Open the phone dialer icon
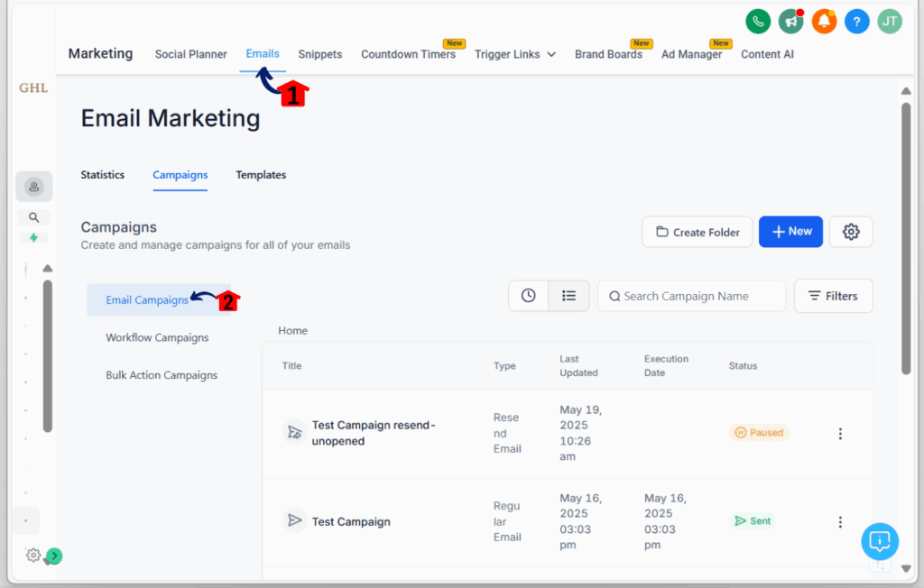 pos(758,21)
